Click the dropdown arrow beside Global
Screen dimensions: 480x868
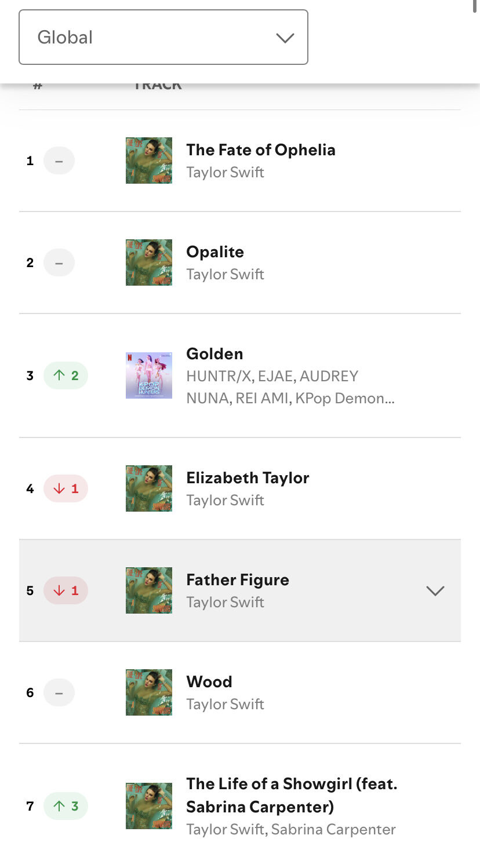285,38
